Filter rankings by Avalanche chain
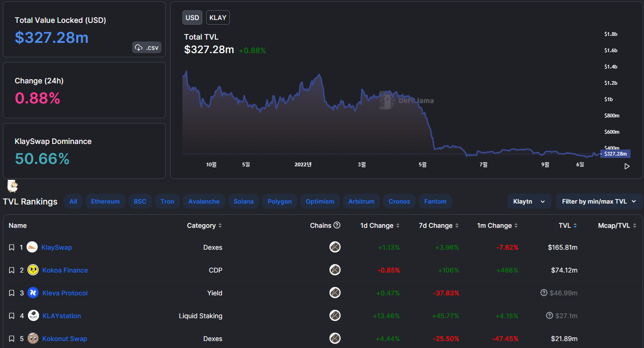The height and width of the screenshot is (348, 644). click(204, 202)
